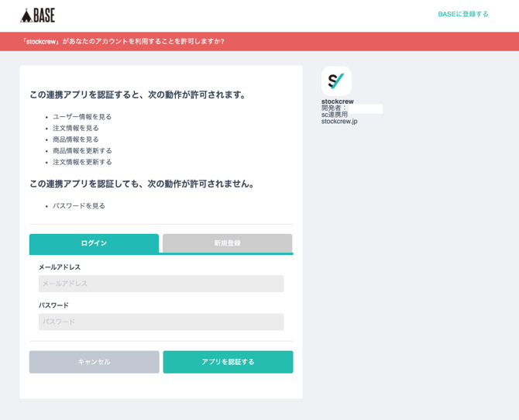Select the first 注文情報を見る list item

76,128
